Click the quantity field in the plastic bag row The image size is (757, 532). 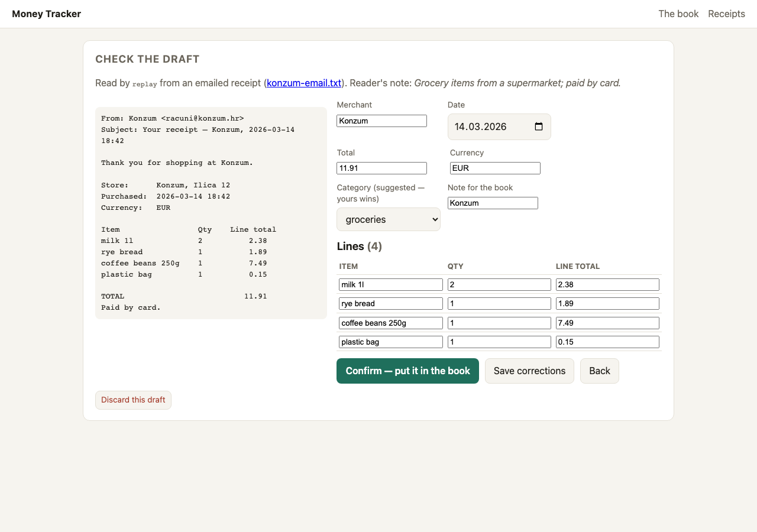(499, 342)
